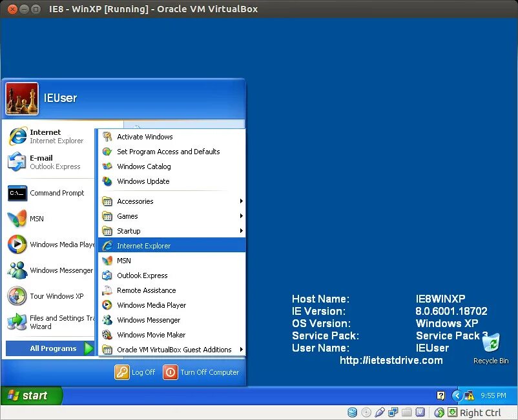
Task: Launch Windows Update icon
Action: point(107,181)
